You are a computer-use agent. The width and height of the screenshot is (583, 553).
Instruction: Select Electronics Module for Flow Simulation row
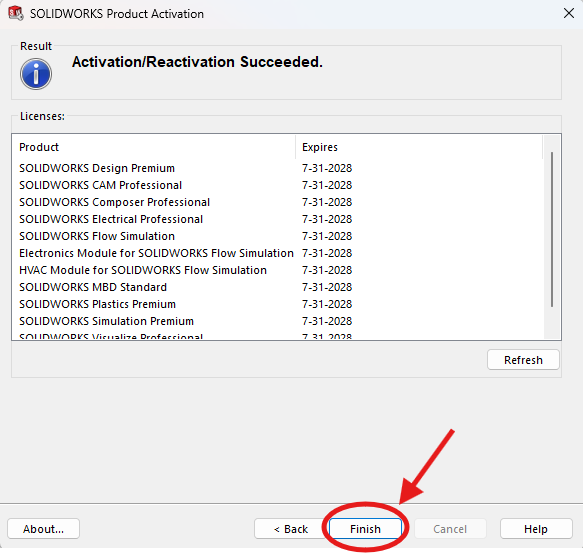(278, 253)
